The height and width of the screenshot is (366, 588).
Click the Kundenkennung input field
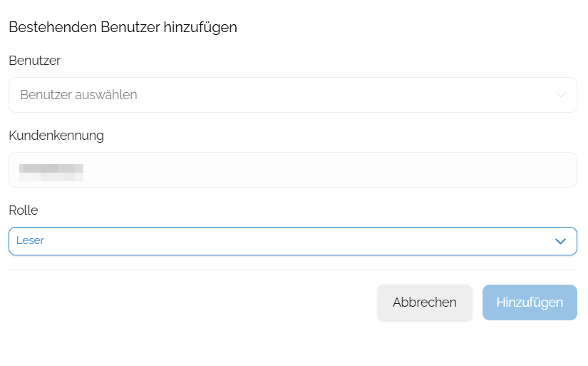293,170
